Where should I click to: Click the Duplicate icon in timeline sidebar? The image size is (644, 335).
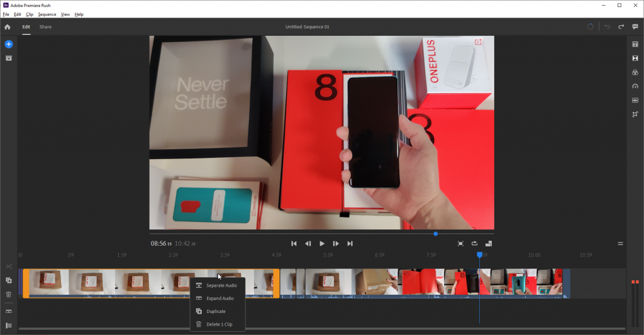point(9,280)
